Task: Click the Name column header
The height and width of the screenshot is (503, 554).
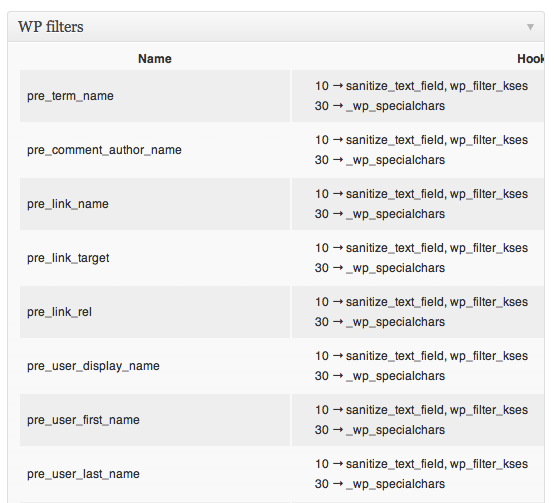Action: click(x=155, y=59)
